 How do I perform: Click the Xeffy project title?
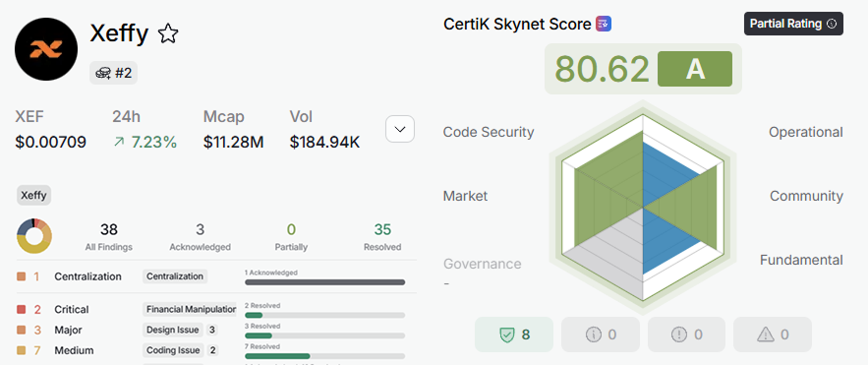click(x=119, y=34)
